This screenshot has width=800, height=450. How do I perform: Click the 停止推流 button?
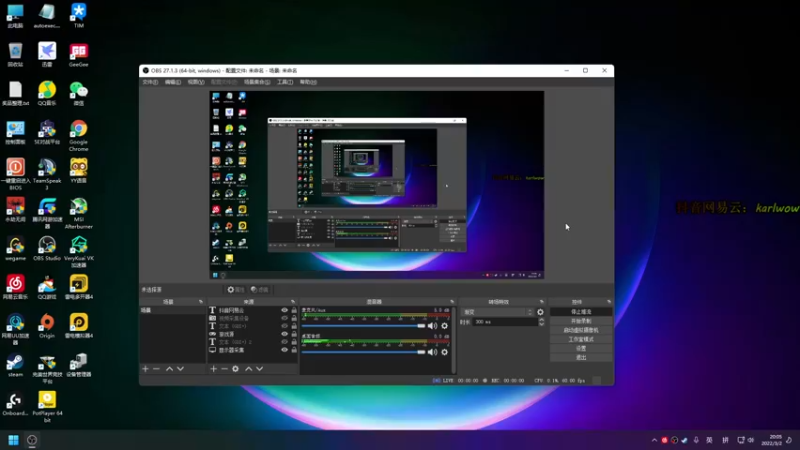pos(581,312)
